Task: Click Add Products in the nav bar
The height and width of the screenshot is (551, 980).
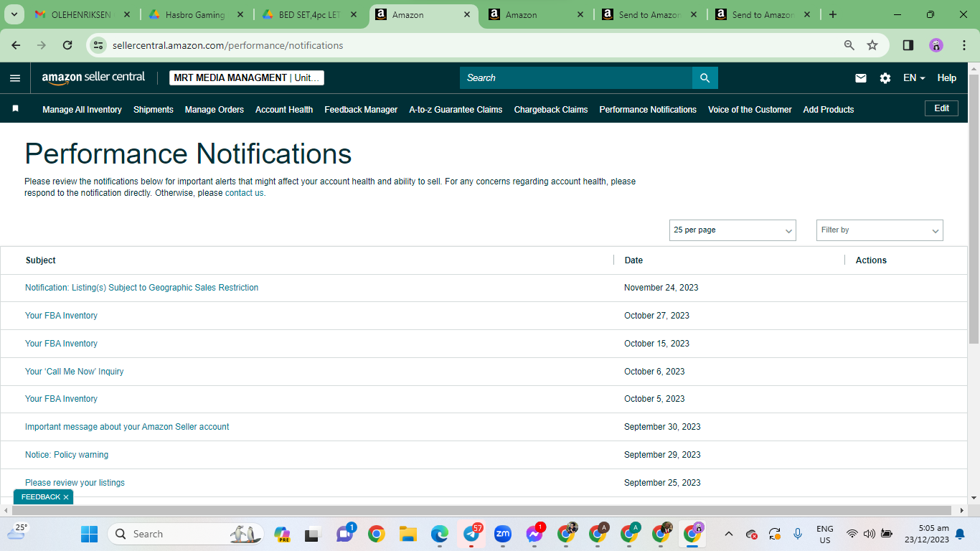Action: pyautogui.click(x=829, y=110)
